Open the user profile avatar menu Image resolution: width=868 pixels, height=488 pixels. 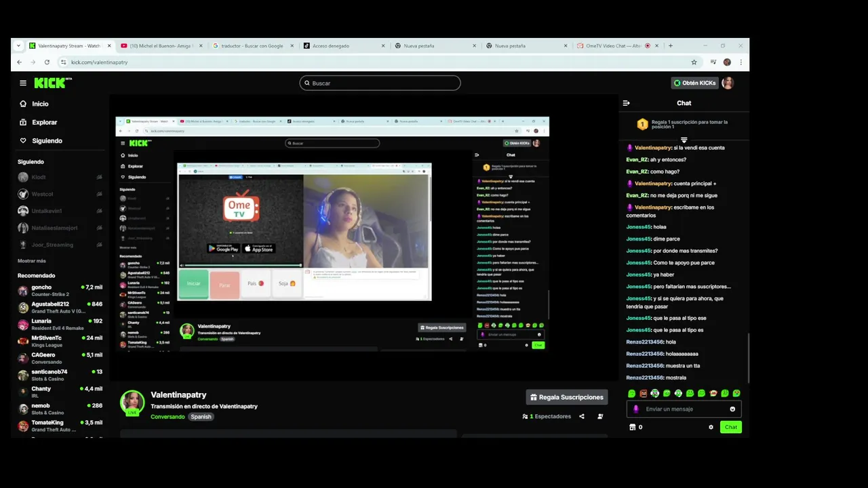tap(728, 83)
